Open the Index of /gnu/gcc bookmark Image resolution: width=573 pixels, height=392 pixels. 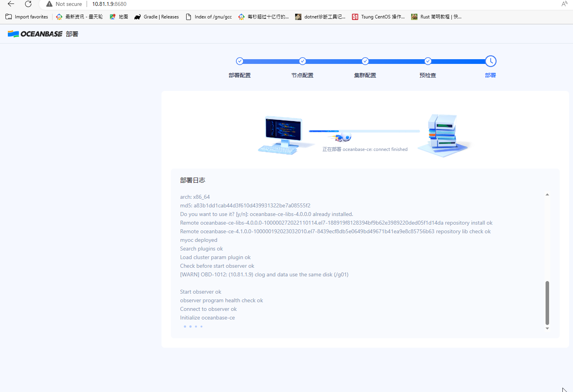click(209, 17)
